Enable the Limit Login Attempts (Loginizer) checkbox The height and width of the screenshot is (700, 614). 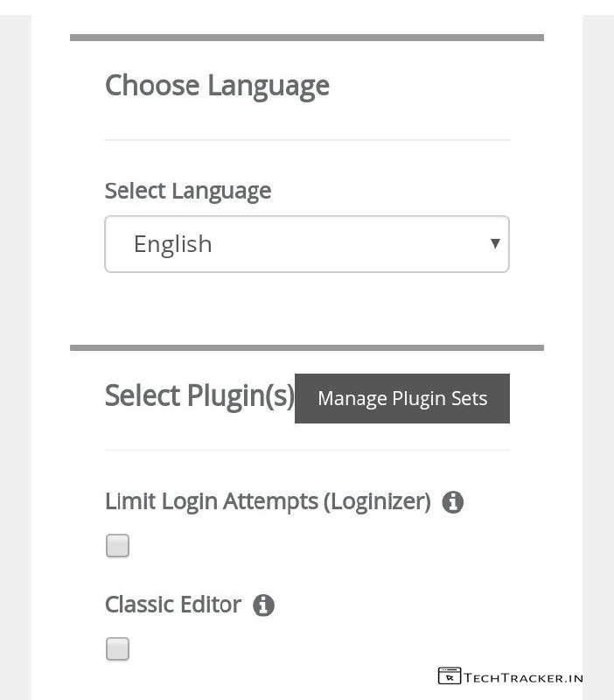point(117,546)
